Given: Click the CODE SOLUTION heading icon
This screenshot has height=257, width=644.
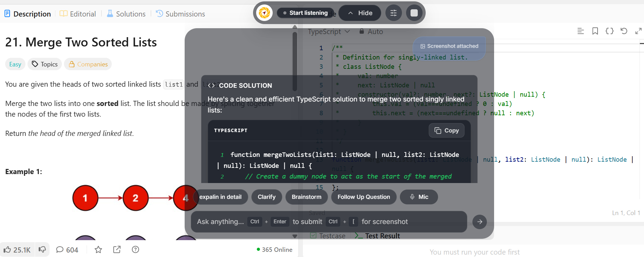Looking at the screenshot, I should tap(211, 85).
